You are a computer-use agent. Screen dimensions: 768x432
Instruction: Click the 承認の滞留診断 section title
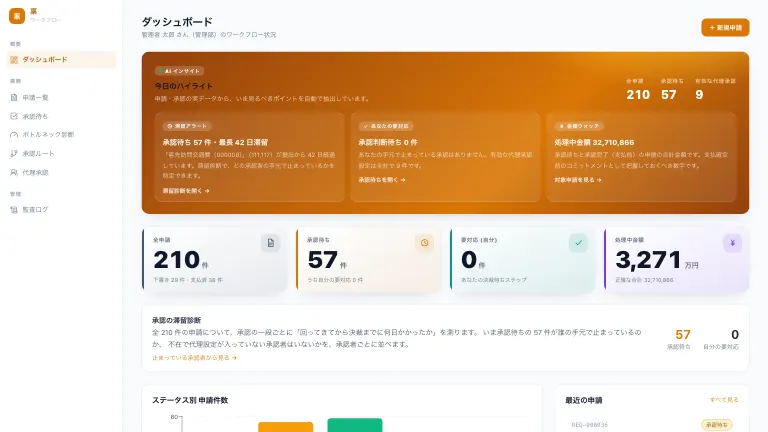coord(176,320)
